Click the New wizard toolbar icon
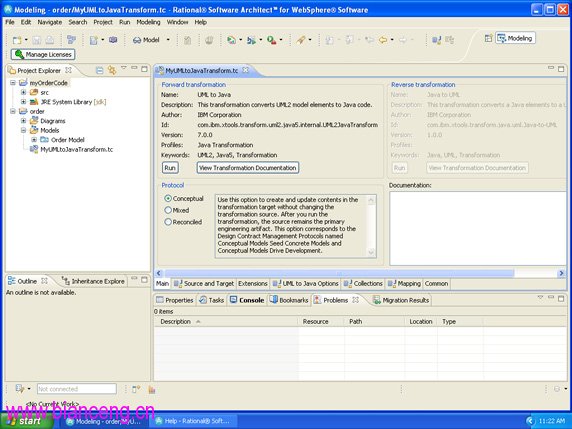572x429 pixels. click(17, 40)
